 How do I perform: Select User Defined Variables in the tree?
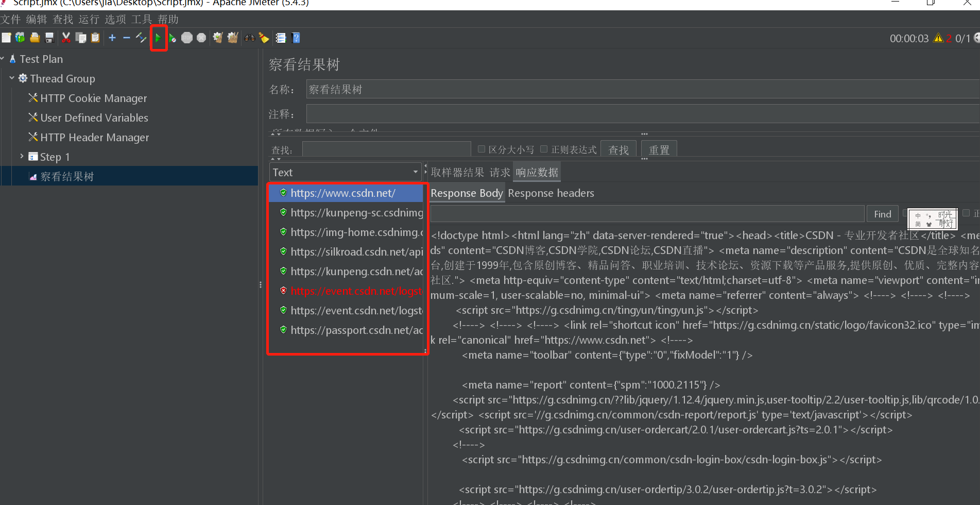tap(94, 117)
